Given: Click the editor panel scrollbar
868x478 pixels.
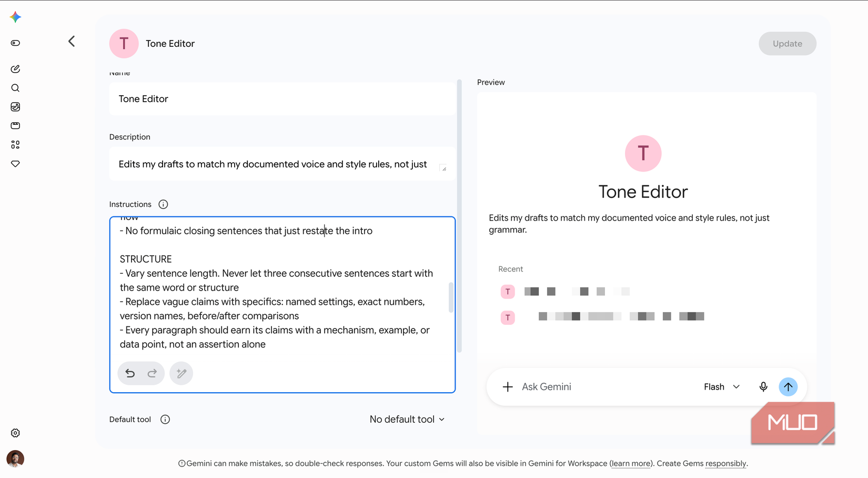Looking at the screenshot, I should [459, 216].
